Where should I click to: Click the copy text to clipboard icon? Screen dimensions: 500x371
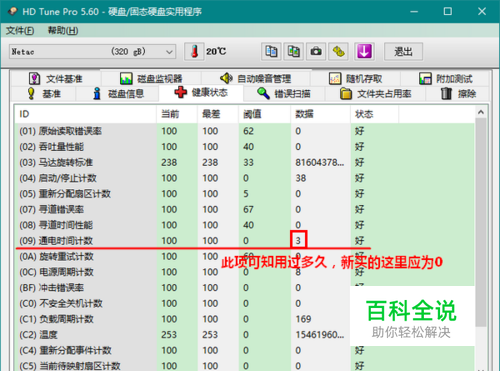[x=271, y=52]
